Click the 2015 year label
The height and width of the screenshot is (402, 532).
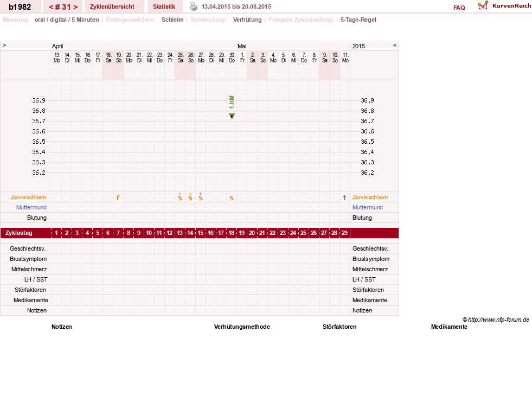[x=358, y=46]
